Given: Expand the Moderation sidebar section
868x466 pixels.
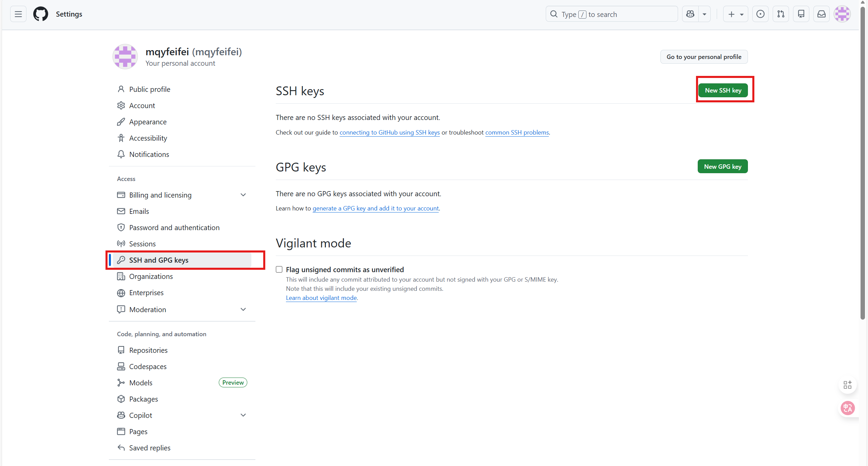Looking at the screenshot, I should [243, 309].
